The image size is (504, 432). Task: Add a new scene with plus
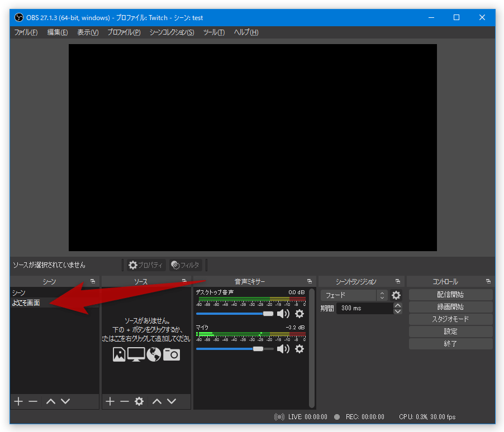(x=18, y=401)
